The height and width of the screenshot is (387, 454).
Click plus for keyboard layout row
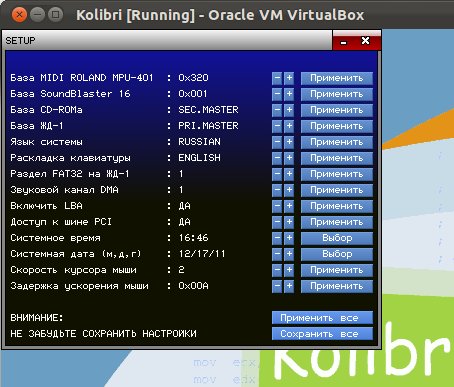pyautogui.click(x=289, y=158)
